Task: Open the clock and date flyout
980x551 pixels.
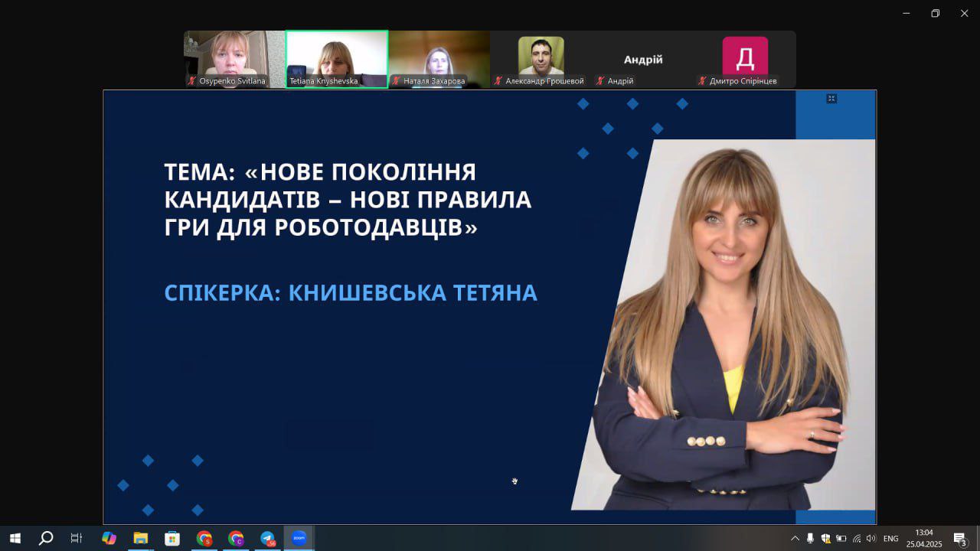Action: click(924, 538)
